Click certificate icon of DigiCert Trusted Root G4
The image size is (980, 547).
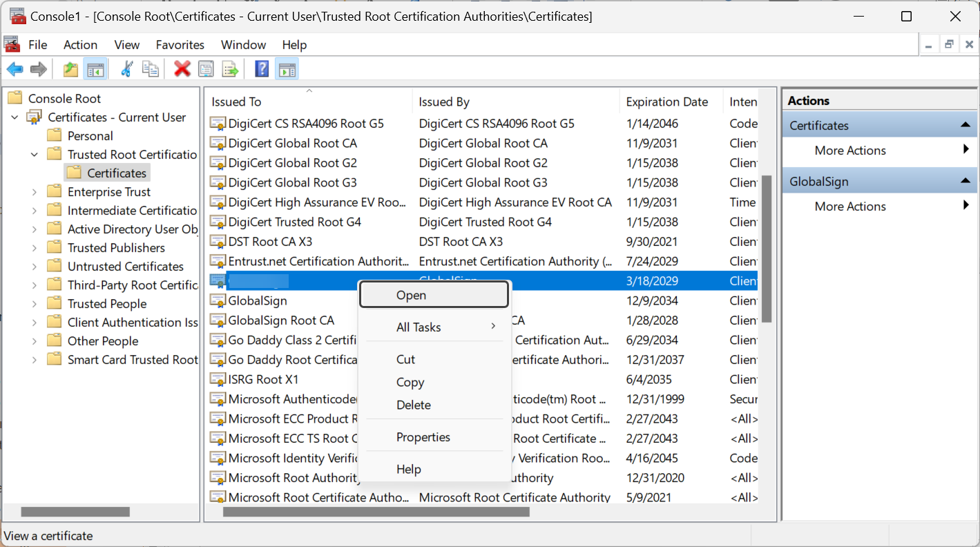coord(218,222)
